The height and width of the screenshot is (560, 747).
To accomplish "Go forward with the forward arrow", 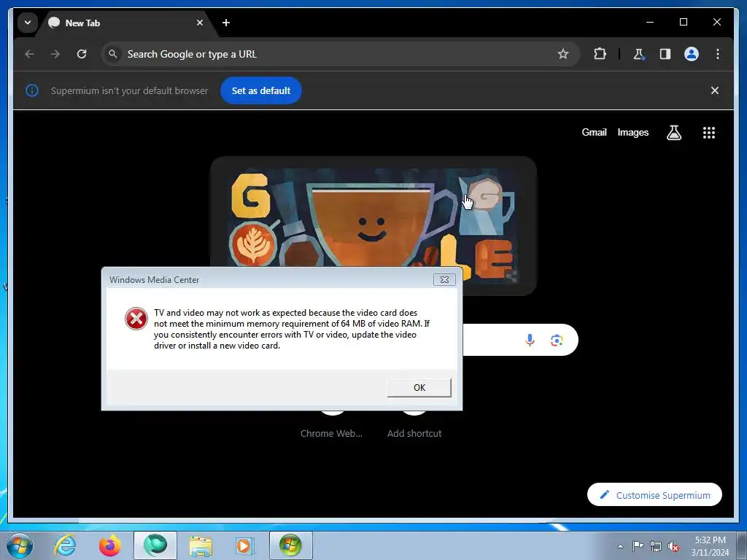I will click(x=55, y=54).
